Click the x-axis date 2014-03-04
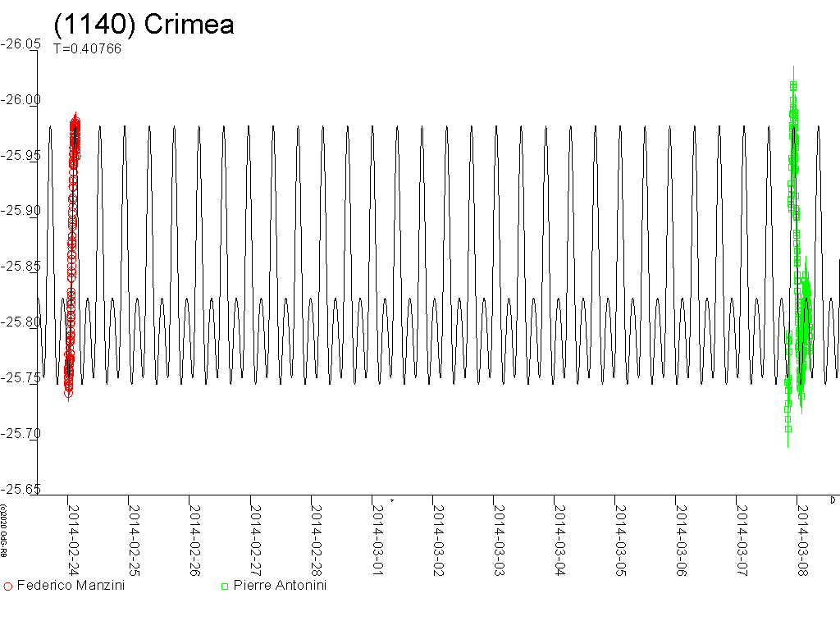Image resolution: width=840 pixels, height=630 pixels. pos(559,540)
